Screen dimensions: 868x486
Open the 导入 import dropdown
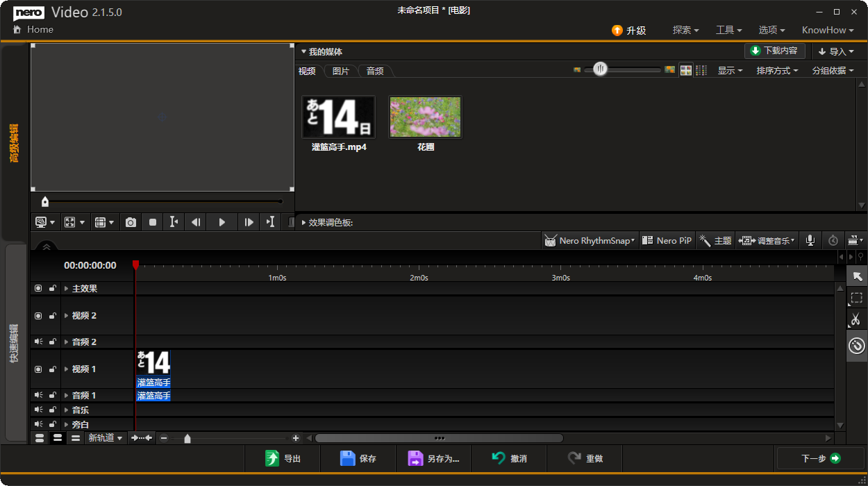[837, 51]
